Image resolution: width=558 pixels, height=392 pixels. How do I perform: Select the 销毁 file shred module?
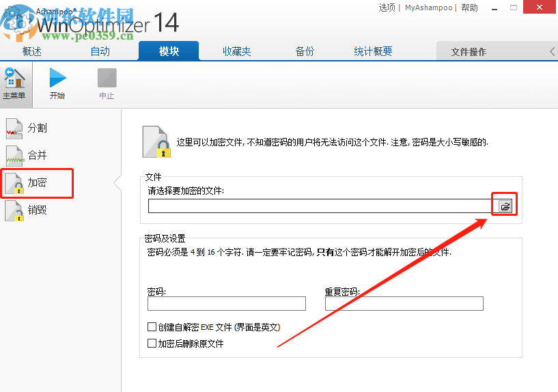pyautogui.click(x=27, y=210)
